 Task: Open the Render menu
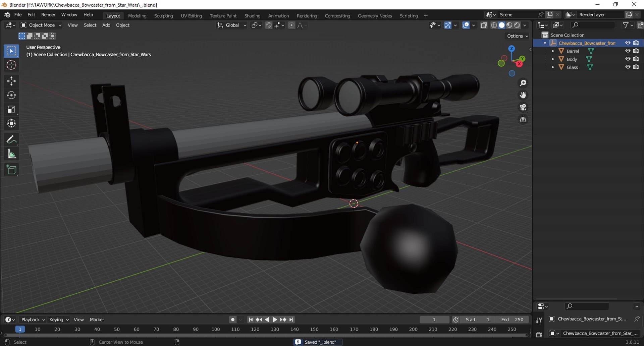click(48, 15)
